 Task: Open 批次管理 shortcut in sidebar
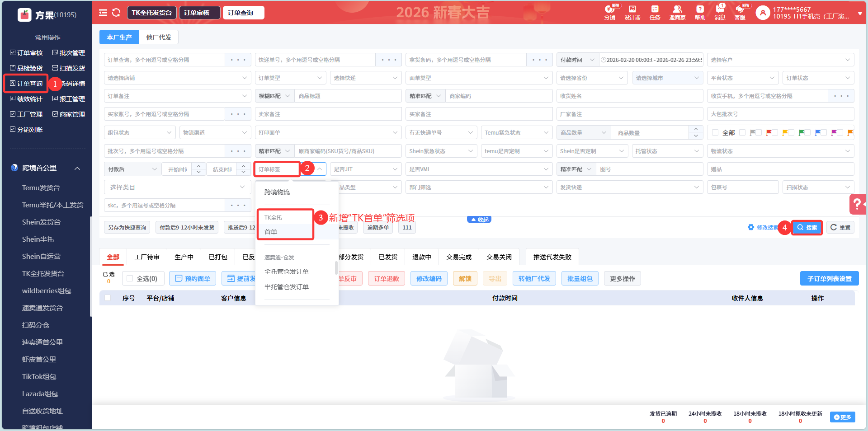coord(69,53)
